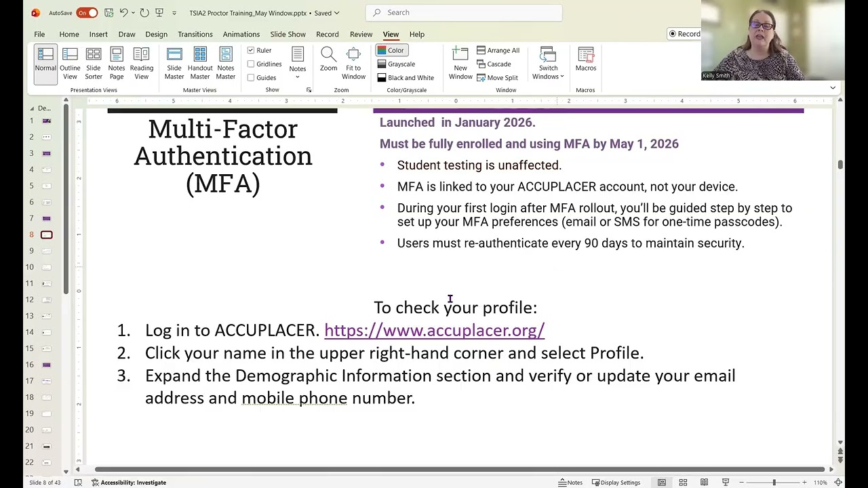The image size is (868, 488).
Task: Customize the Quick Access Toolbar dropdown
Action: (x=174, y=12)
